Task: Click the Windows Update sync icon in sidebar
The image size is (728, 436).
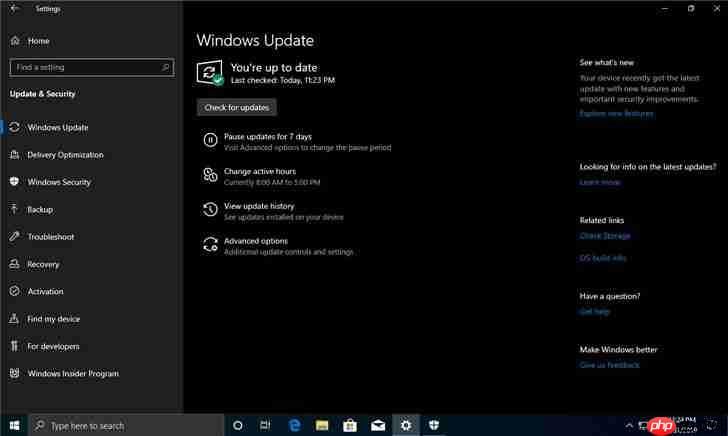Action: point(14,127)
